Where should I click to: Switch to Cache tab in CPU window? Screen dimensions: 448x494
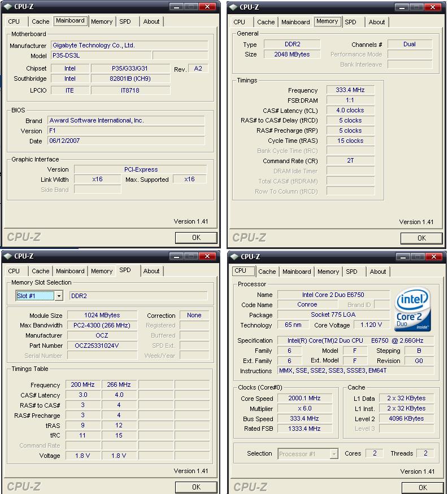(267, 272)
